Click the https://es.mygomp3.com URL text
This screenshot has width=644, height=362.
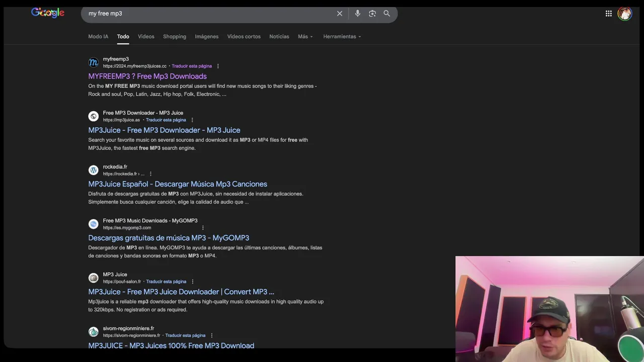pos(127,228)
